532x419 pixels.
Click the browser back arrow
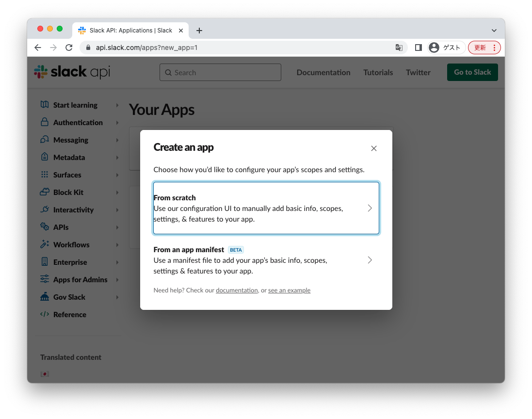(x=38, y=48)
